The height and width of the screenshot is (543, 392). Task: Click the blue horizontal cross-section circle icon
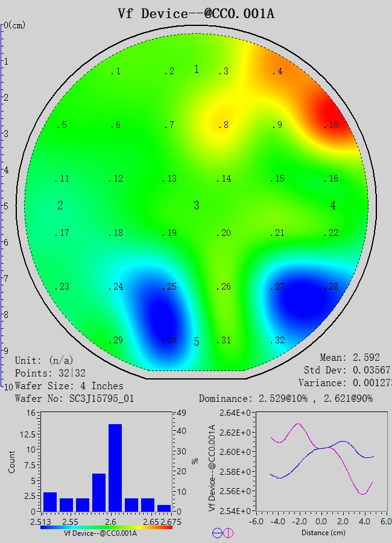point(217,533)
